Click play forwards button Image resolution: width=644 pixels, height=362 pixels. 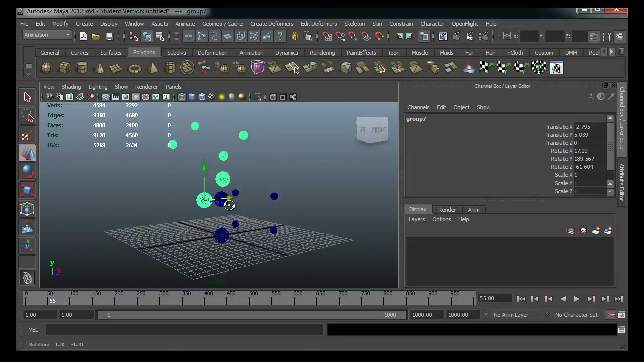(x=577, y=299)
